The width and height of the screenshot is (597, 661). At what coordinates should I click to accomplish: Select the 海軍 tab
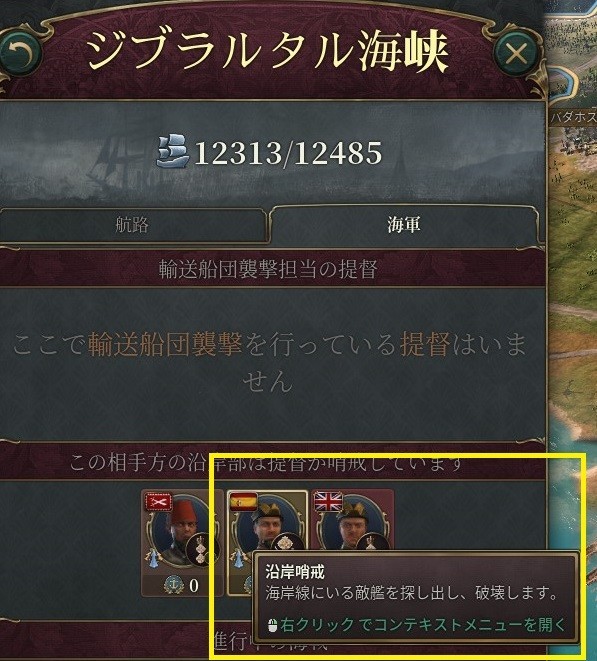[x=403, y=224]
